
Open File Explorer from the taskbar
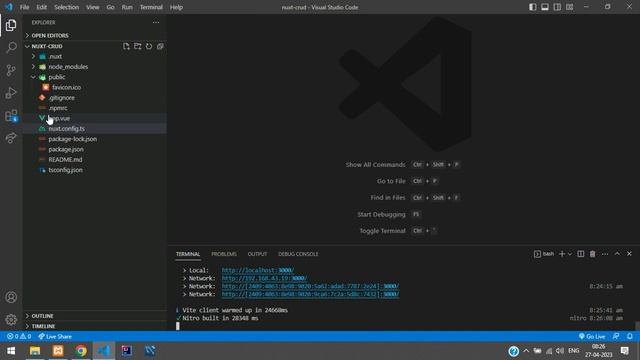[35, 351]
